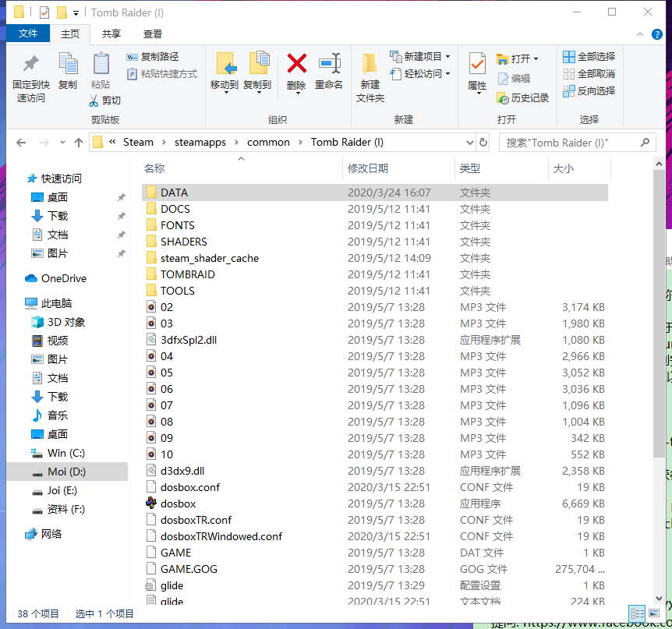This screenshot has height=629, width=672.
Task: Sort by the Name column header
Action: (x=154, y=168)
